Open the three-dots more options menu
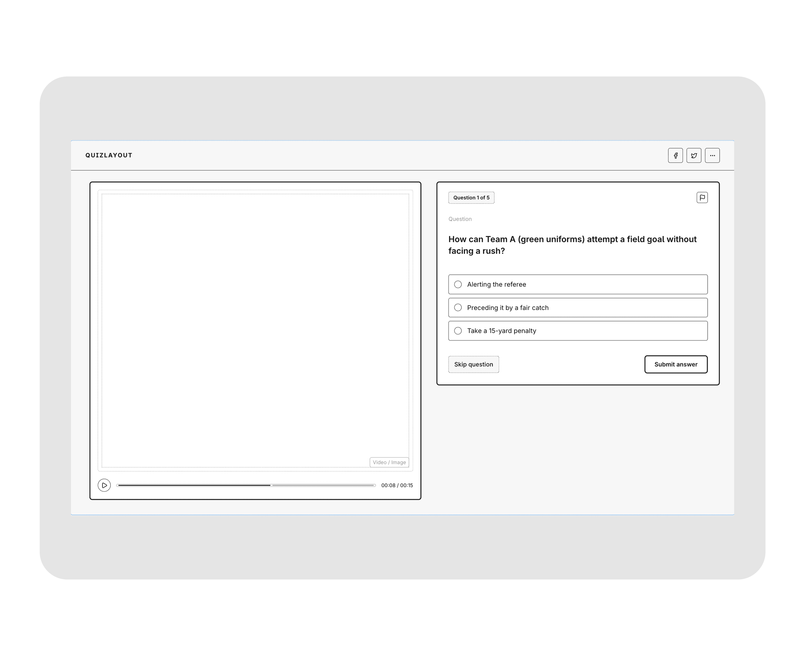 [x=712, y=156]
